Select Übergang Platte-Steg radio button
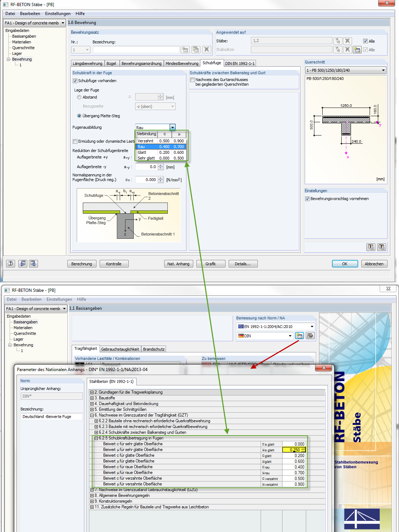Image resolution: width=399 pixels, height=532 pixels. pyautogui.click(x=79, y=116)
